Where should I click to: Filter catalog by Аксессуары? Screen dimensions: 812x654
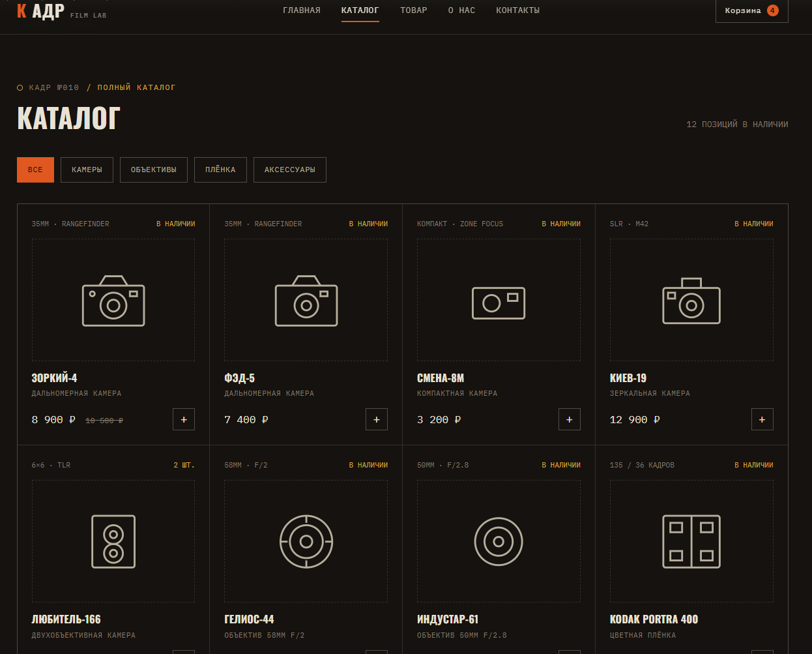[x=290, y=170]
